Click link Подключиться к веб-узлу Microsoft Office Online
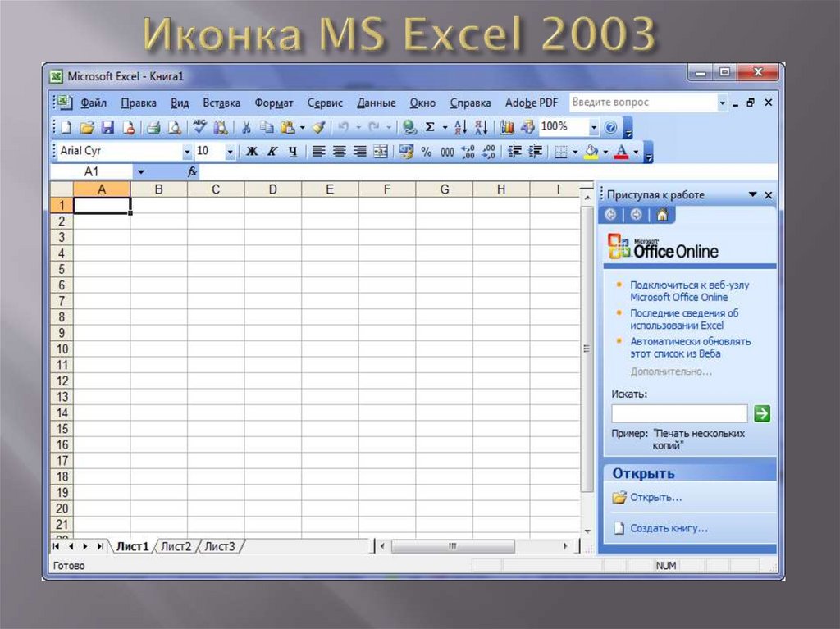Image resolution: width=840 pixels, height=629 pixels. coord(689,291)
